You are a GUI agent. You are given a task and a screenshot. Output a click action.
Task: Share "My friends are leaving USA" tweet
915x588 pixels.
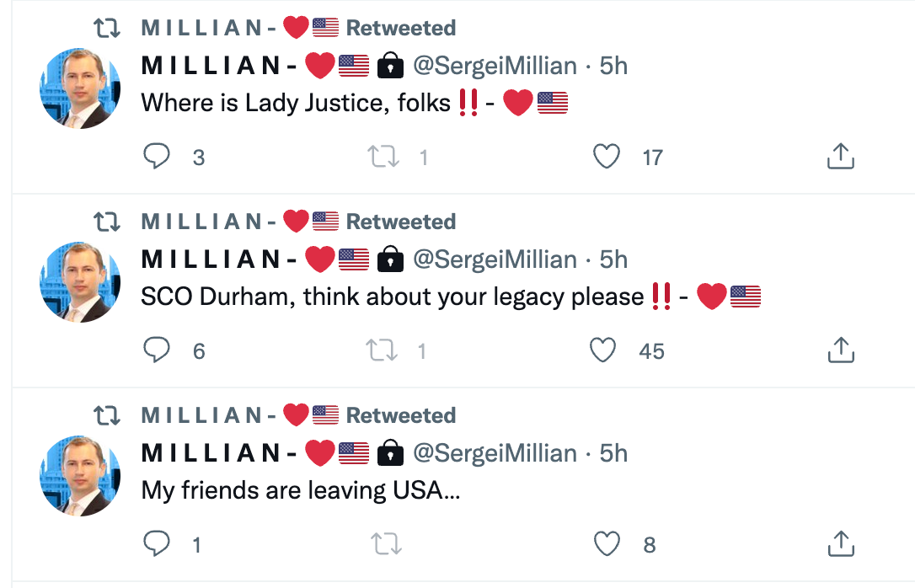[x=841, y=544]
